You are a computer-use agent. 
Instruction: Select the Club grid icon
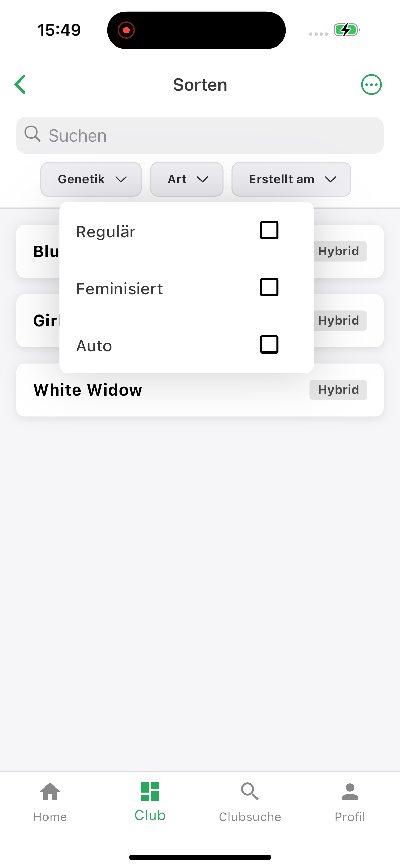point(150,791)
